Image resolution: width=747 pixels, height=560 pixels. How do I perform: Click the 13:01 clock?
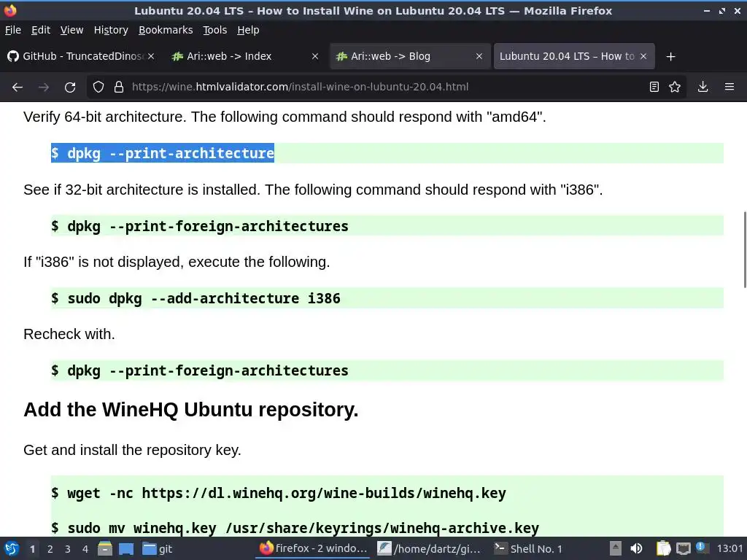729,548
